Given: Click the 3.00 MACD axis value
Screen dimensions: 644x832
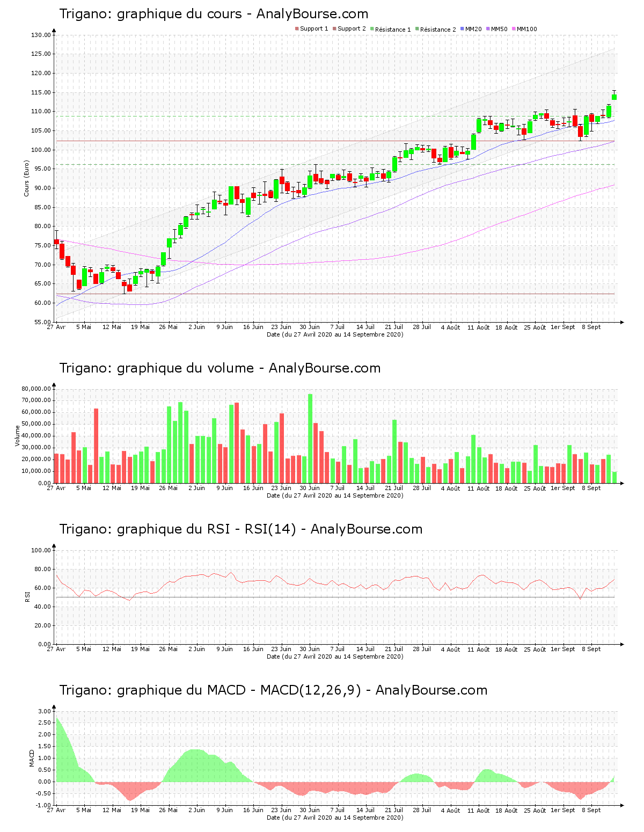Looking at the screenshot, I should point(44,711).
